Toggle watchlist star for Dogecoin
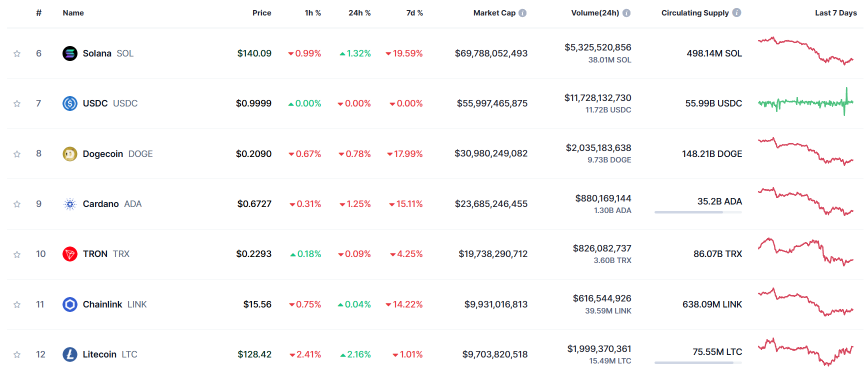 17,154
